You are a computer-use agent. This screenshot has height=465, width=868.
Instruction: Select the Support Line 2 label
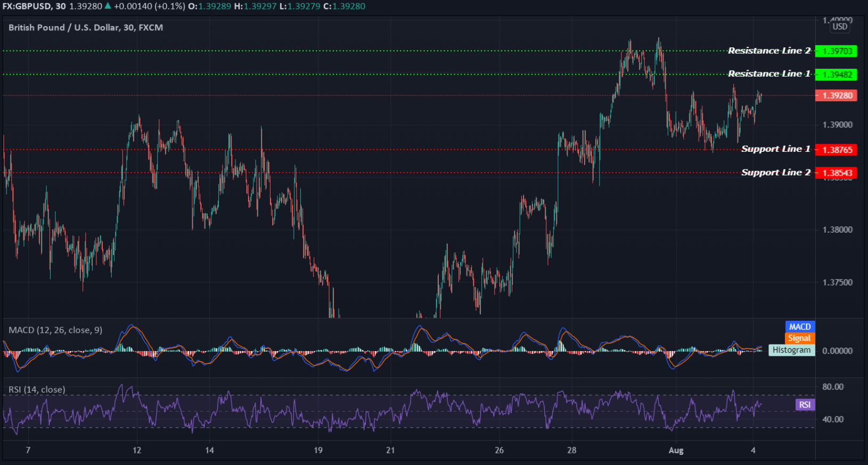click(776, 172)
